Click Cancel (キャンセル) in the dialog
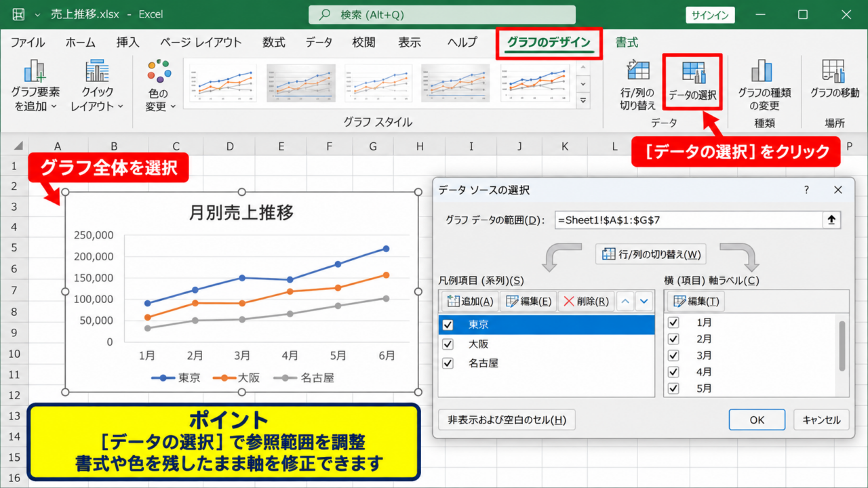868x488 pixels. (x=821, y=420)
